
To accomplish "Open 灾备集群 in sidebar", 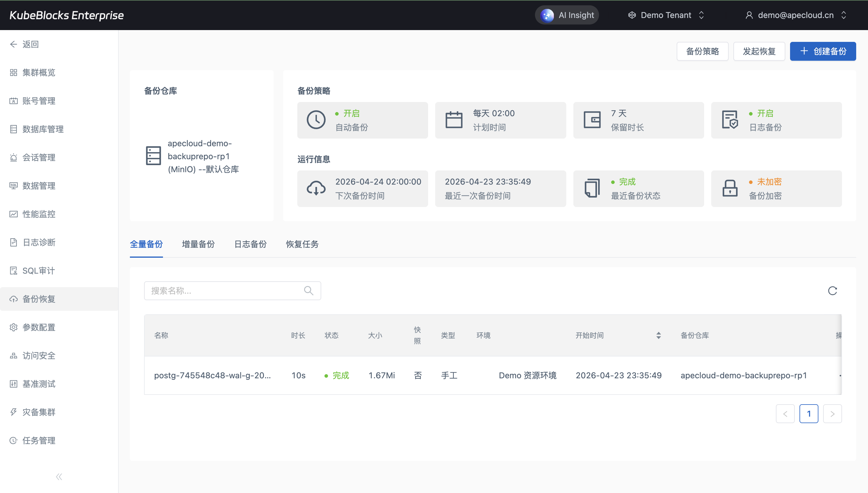I will click(x=39, y=412).
